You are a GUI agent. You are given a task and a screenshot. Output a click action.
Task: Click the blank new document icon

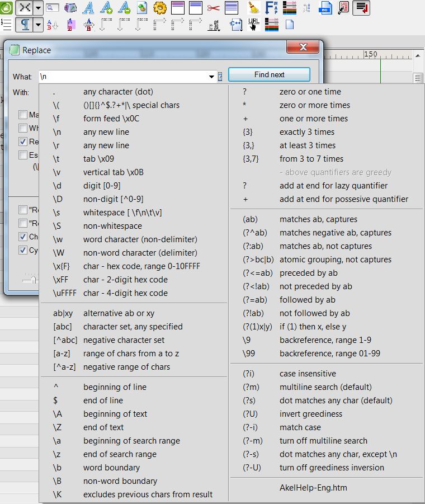[x=290, y=25]
